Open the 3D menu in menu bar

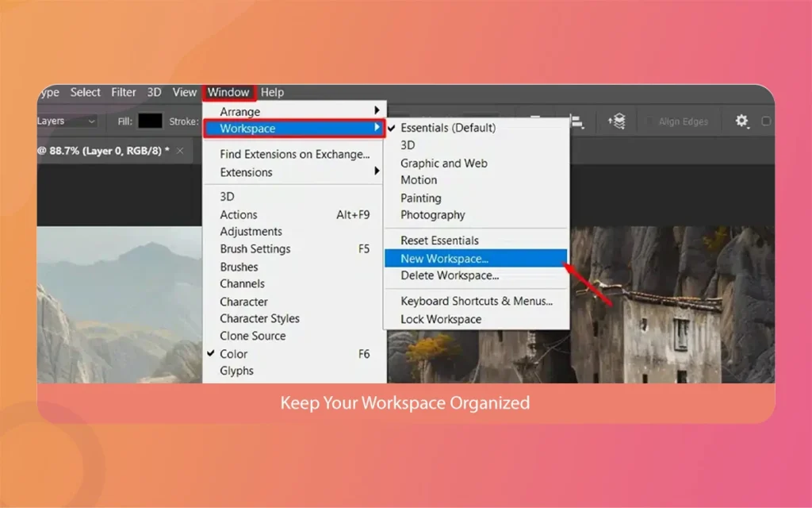(154, 92)
